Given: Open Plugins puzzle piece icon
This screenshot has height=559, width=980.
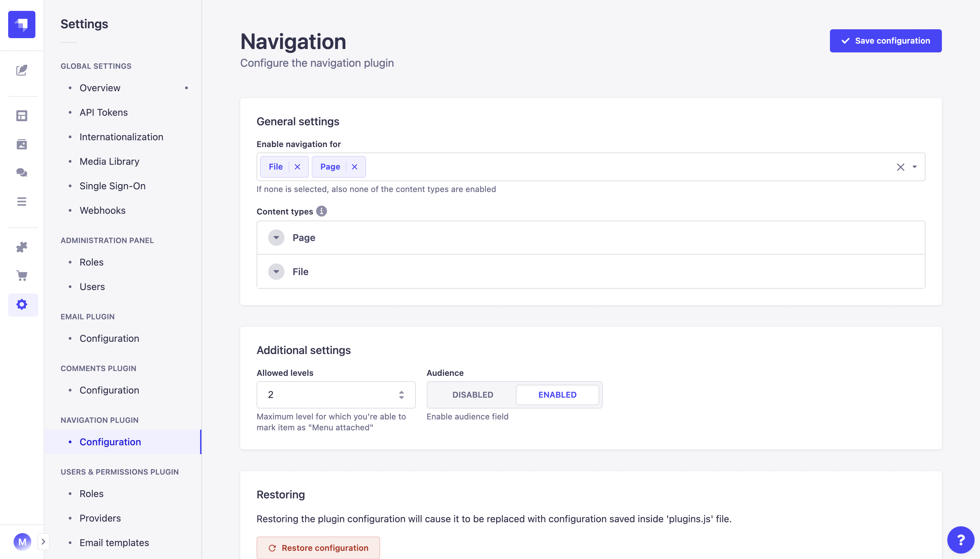Looking at the screenshot, I should [x=22, y=247].
